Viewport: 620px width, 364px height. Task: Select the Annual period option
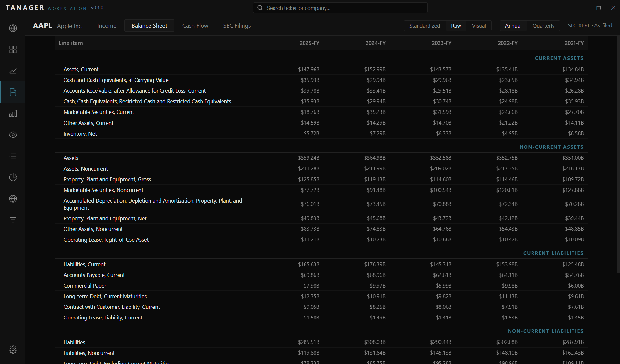[513, 26]
